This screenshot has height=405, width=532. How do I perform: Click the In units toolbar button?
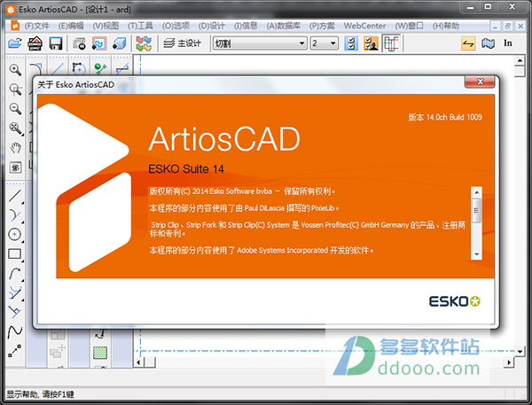tap(507, 43)
